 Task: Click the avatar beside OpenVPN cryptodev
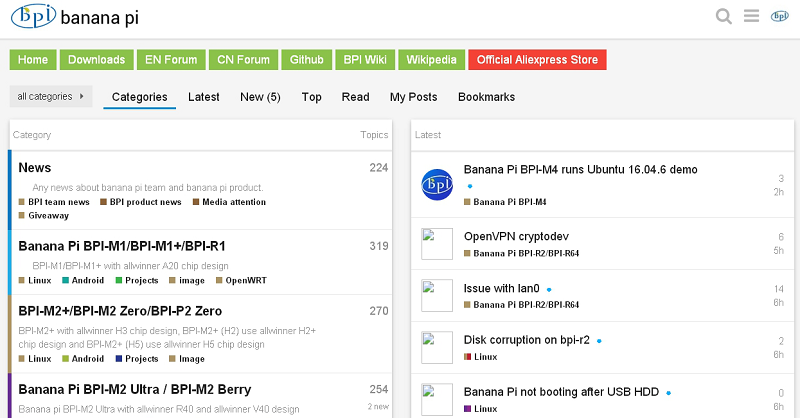[437, 244]
